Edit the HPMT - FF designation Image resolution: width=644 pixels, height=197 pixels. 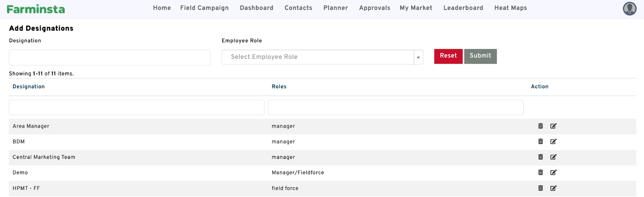pyautogui.click(x=553, y=188)
